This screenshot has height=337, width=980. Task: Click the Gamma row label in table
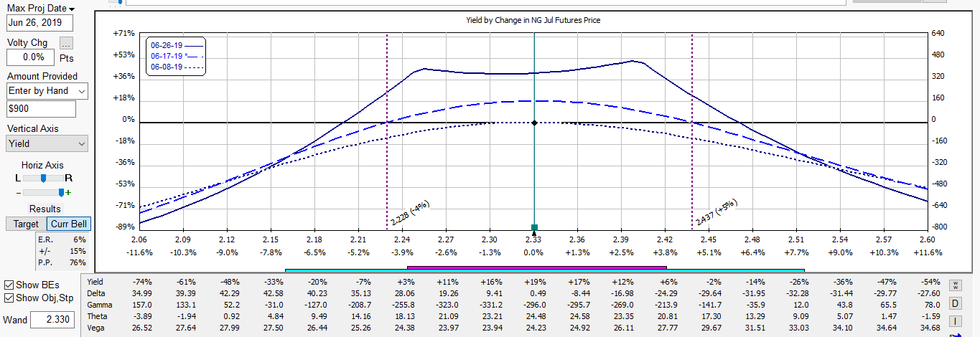[99, 305]
